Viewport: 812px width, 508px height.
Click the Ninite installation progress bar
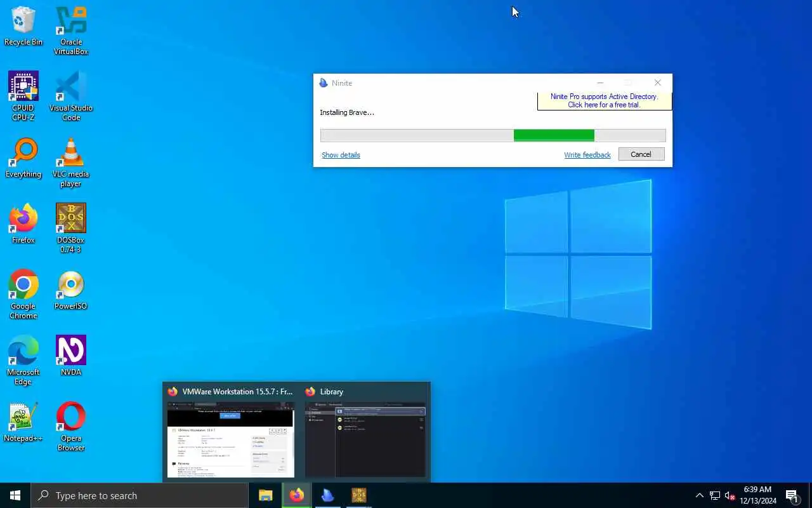coord(493,135)
